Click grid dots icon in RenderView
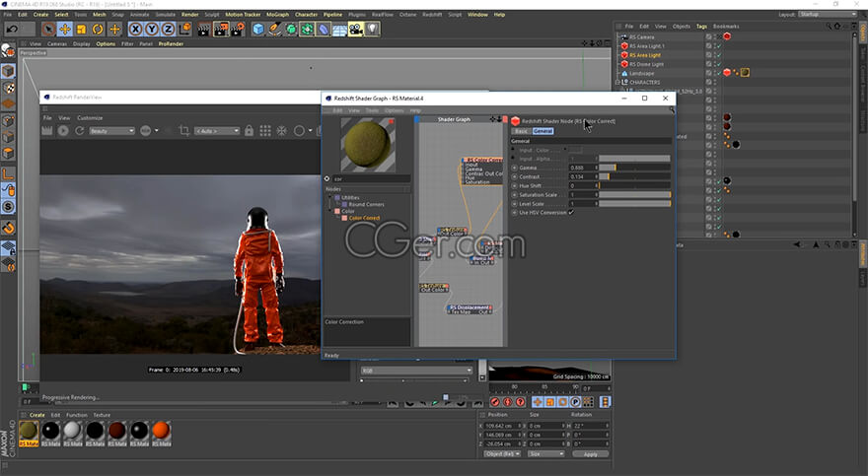868x476 pixels. tap(265, 130)
